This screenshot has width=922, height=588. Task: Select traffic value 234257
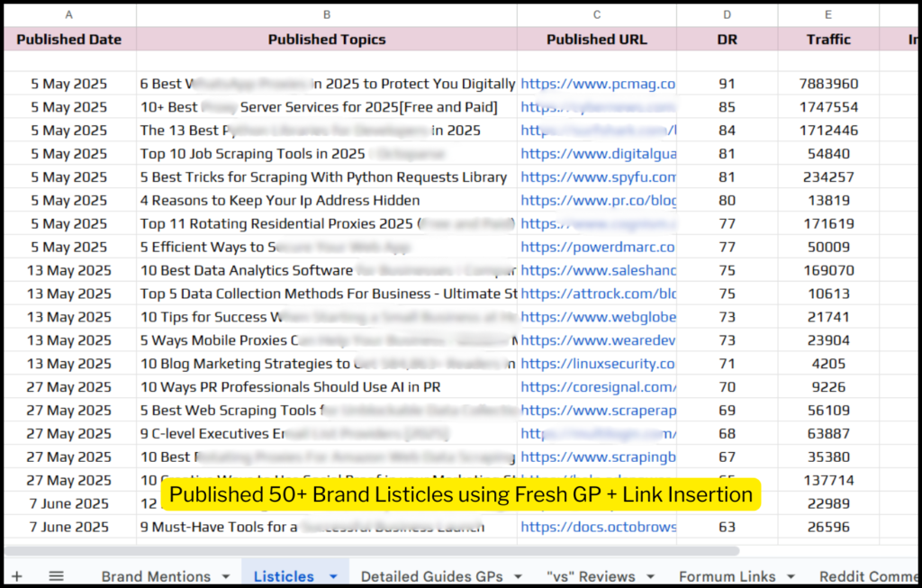coord(828,177)
